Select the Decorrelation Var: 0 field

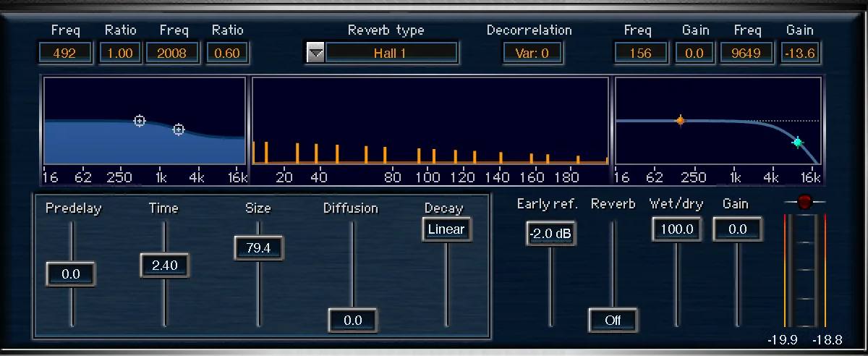(x=532, y=53)
